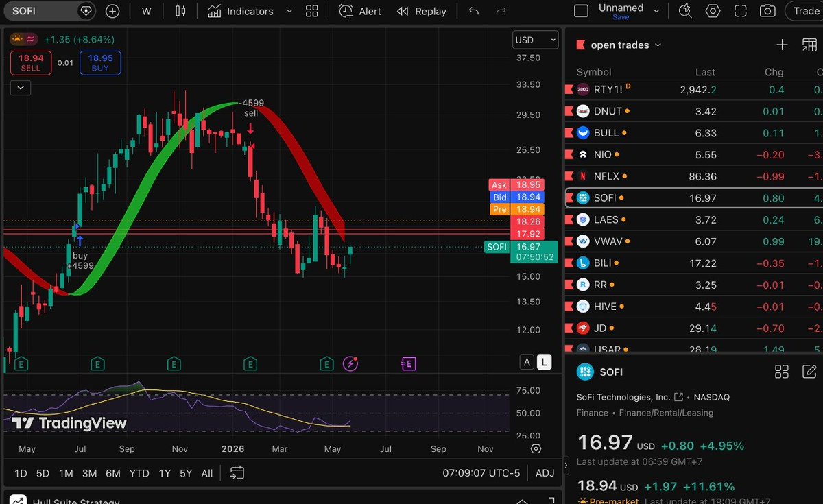The width and height of the screenshot is (823, 504).
Task: Open time axis settings gear icon
Action: pos(536,448)
